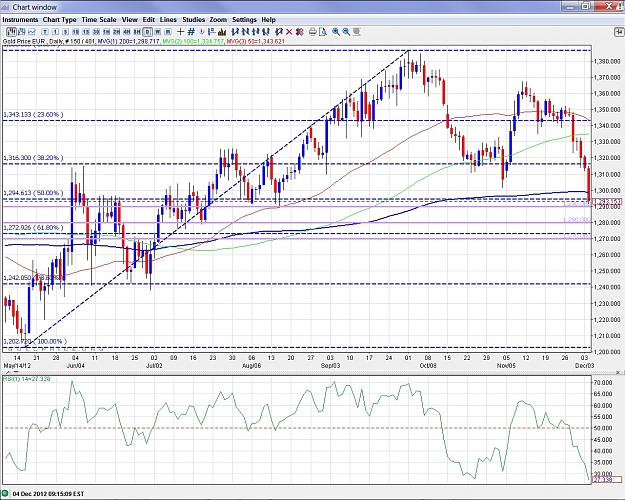
Task: Click the down-arrow icon next to grid icon
Action: [x=202, y=32]
